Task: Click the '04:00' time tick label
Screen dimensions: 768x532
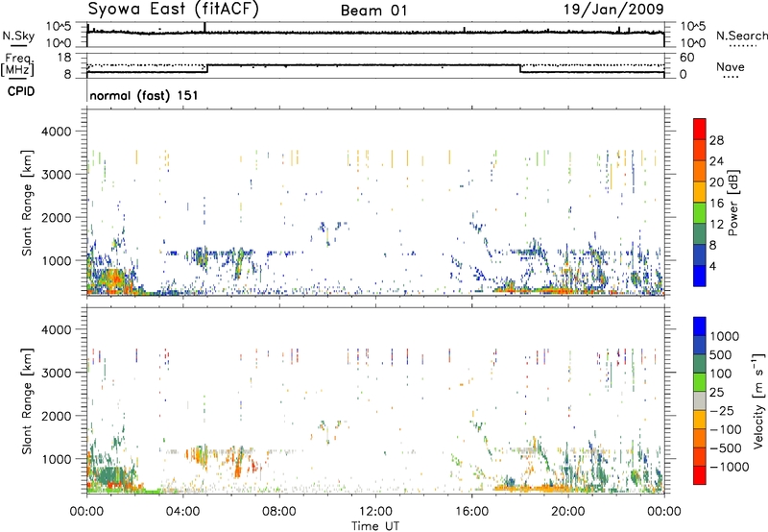Action: point(182,512)
